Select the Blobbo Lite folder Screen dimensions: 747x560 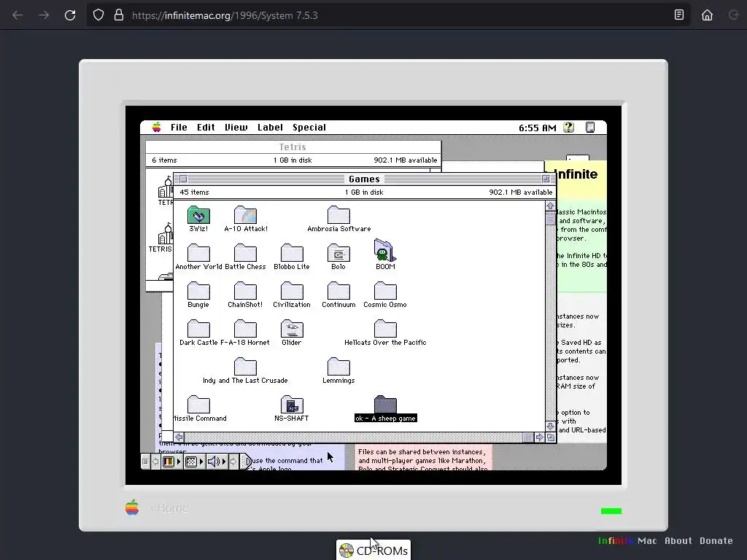click(292, 253)
